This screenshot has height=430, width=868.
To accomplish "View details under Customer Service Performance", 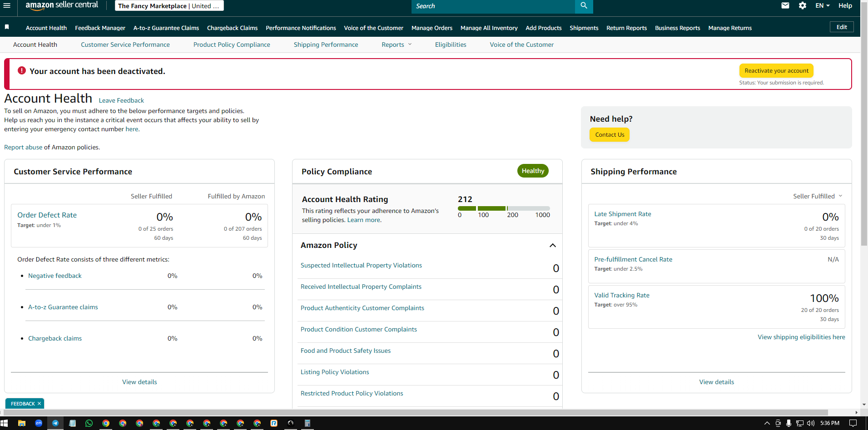I will coord(139,382).
